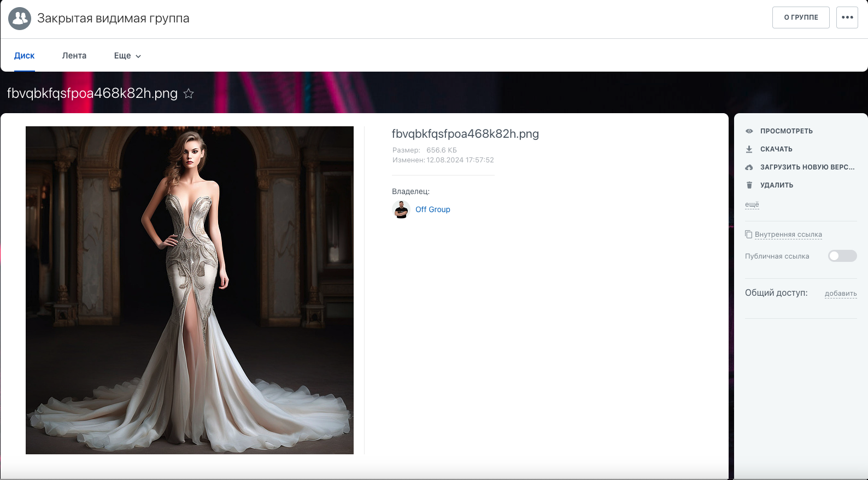Screen dimensions: 868x480
Task: Click the cloud upload icon for new version
Action: pos(749,167)
